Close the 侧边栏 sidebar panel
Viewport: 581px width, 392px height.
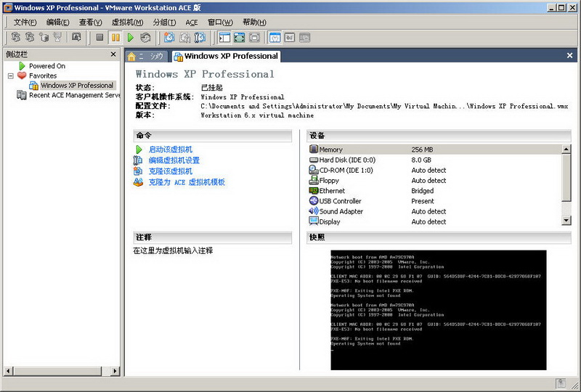click(x=113, y=54)
